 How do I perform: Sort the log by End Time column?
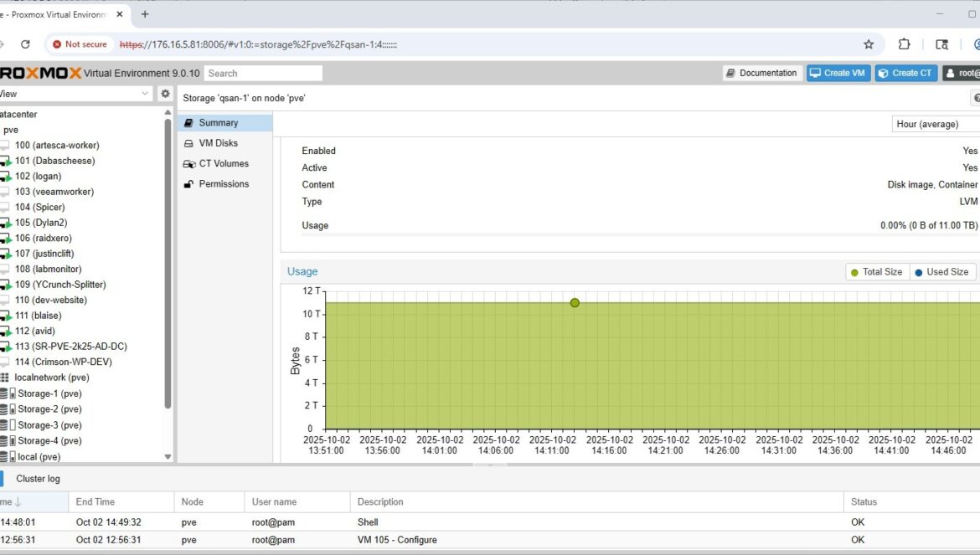95,502
